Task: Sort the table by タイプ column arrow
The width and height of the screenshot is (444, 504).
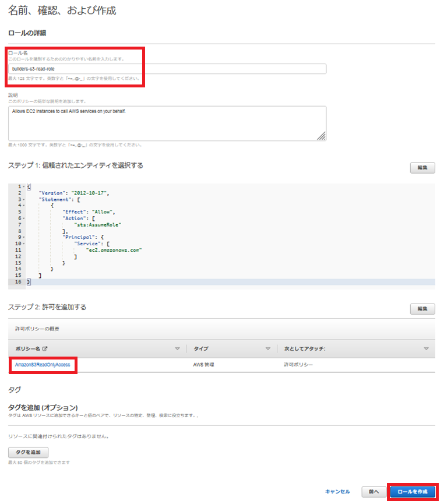Action: (268, 349)
